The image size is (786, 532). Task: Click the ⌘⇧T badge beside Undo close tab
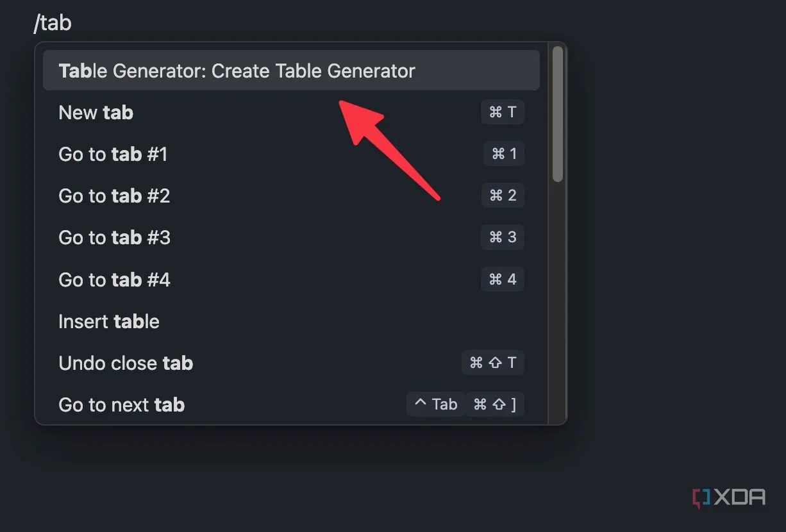tap(493, 363)
